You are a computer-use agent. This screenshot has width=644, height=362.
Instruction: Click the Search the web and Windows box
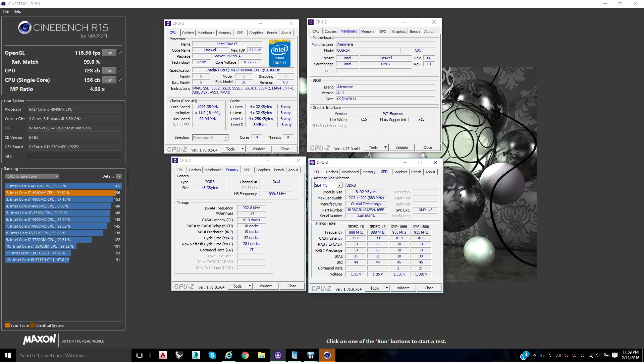coord(73,355)
